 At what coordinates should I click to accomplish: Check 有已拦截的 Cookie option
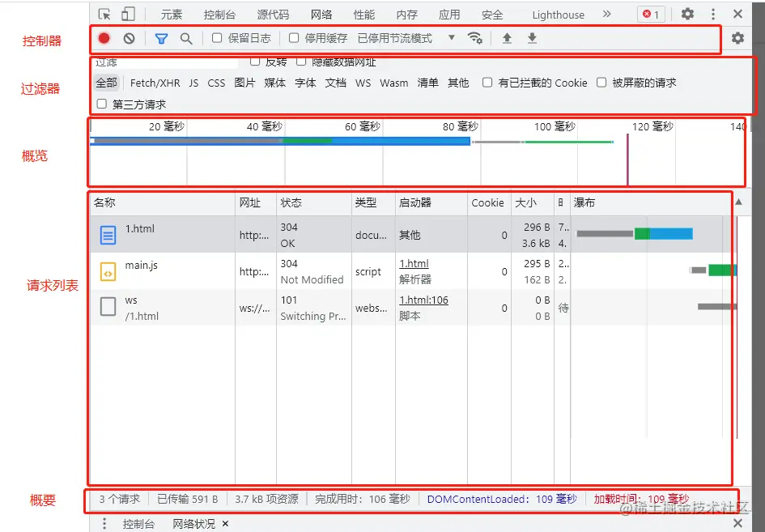pos(487,82)
